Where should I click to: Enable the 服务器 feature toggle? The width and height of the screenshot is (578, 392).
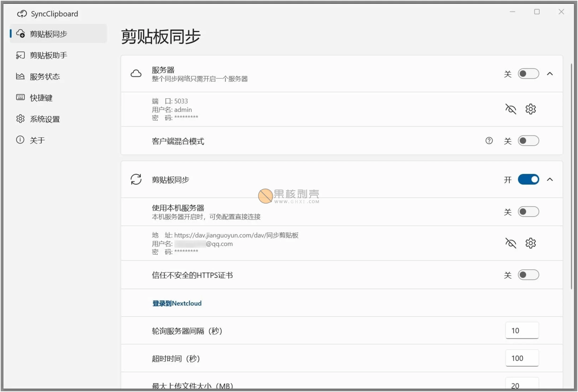pos(529,74)
